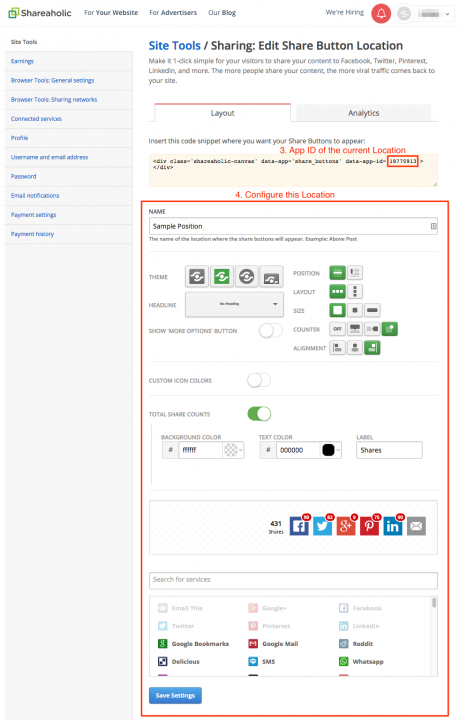460x720 pixels.
Task: Add Whatsapp service
Action: point(361,662)
